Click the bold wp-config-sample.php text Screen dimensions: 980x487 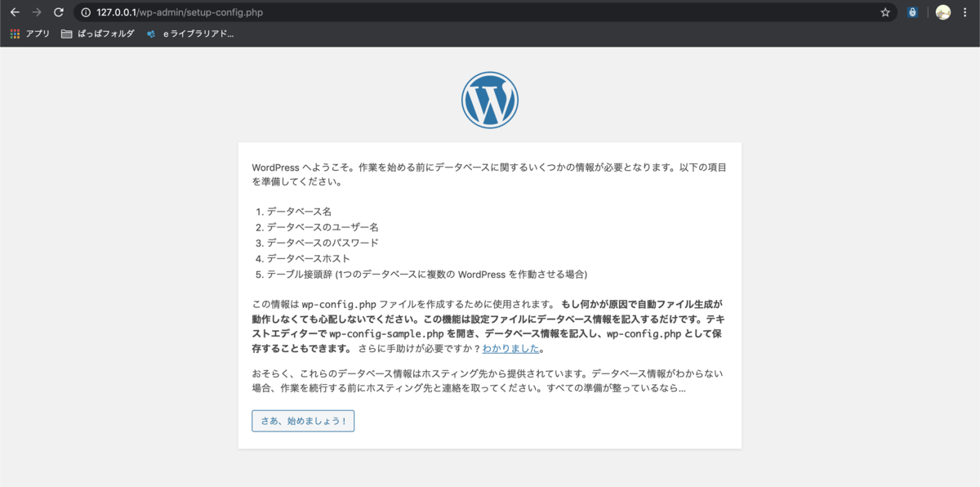pyautogui.click(x=386, y=333)
